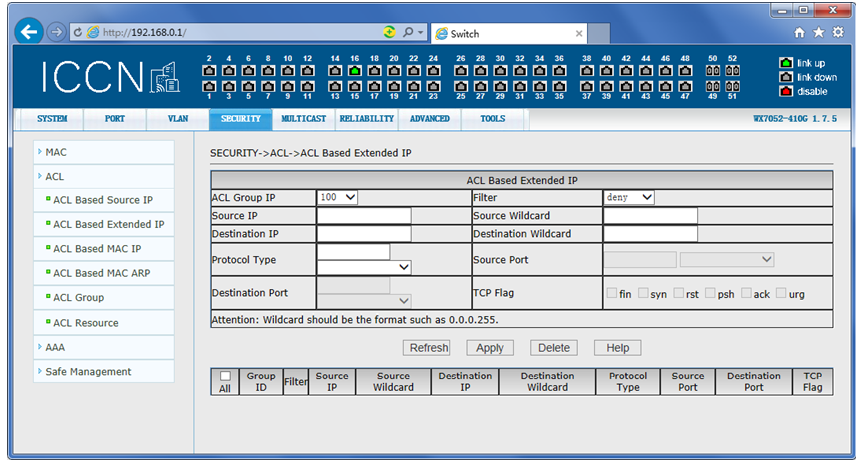The height and width of the screenshot is (461, 860).
Task: Tick the syn TCP flag checkbox
Action: tap(643, 293)
